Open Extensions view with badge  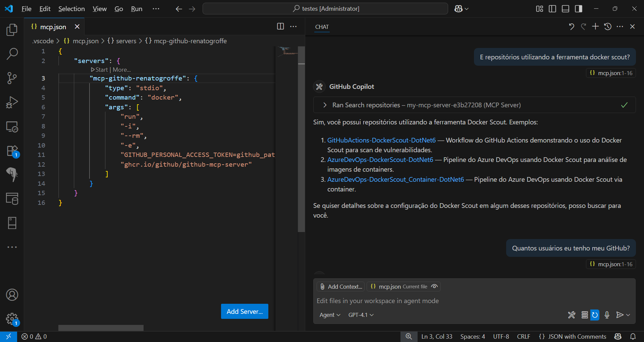pos(12,151)
